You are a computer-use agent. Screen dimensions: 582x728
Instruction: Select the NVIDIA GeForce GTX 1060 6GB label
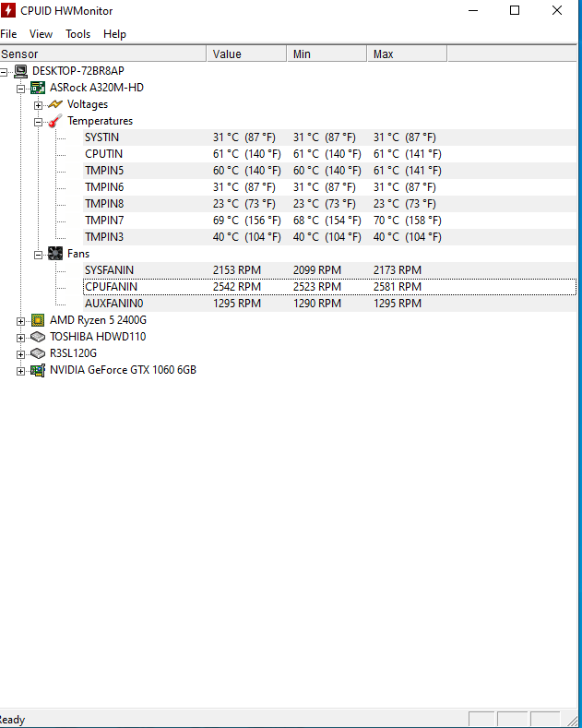click(123, 371)
